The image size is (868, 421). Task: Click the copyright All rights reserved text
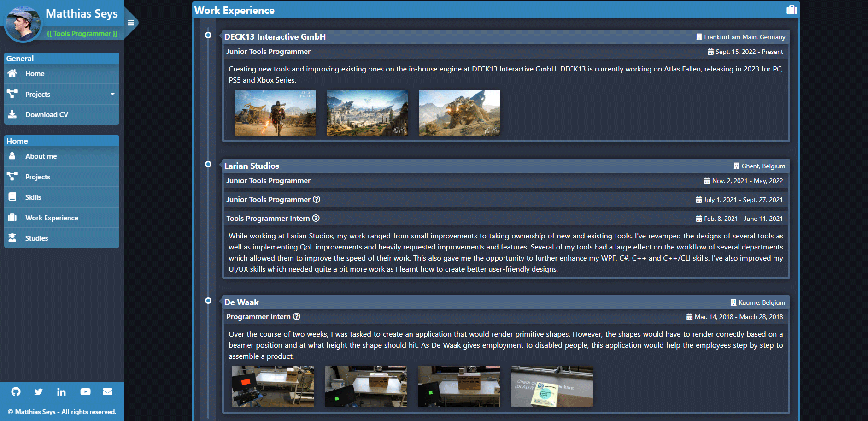(x=62, y=412)
